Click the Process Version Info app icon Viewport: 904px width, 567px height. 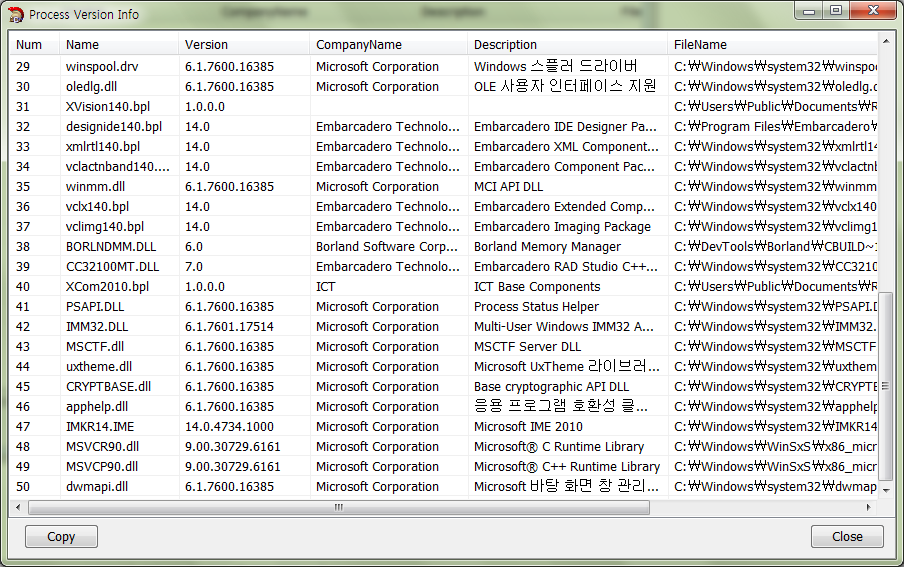(16, 14)
